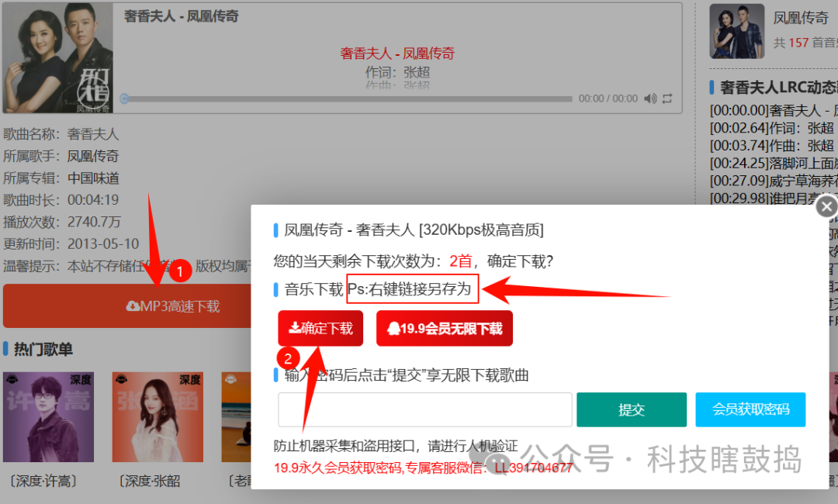Click the 中国味道 album link

93,178
